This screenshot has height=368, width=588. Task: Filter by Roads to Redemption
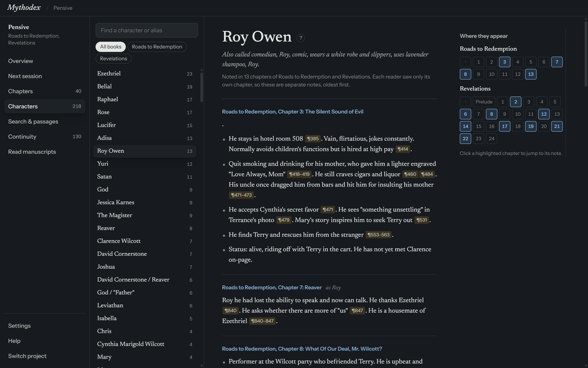[x=157, y=47]
